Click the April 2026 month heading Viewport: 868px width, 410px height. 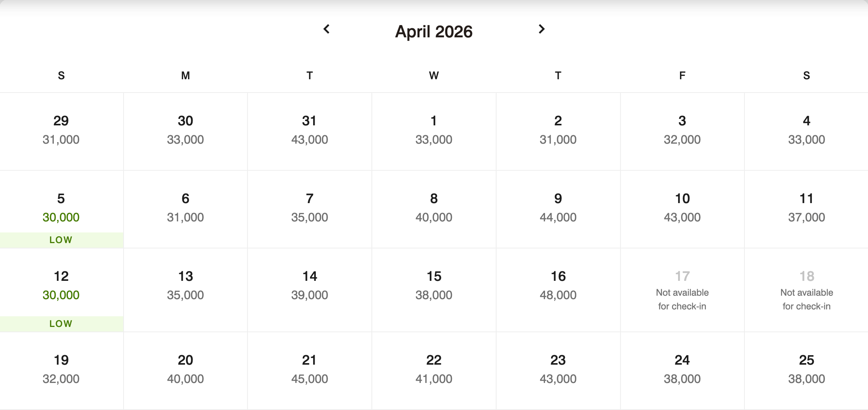click(x=434, y=32)
